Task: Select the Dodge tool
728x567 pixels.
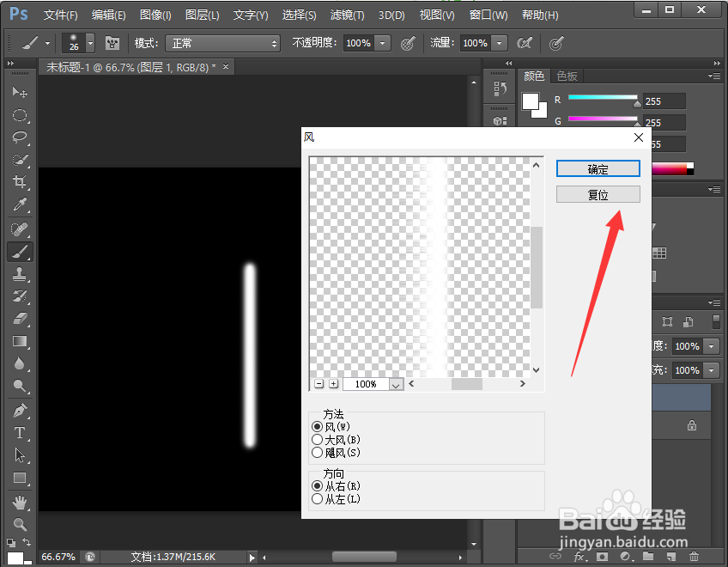Action: point(20,386)
